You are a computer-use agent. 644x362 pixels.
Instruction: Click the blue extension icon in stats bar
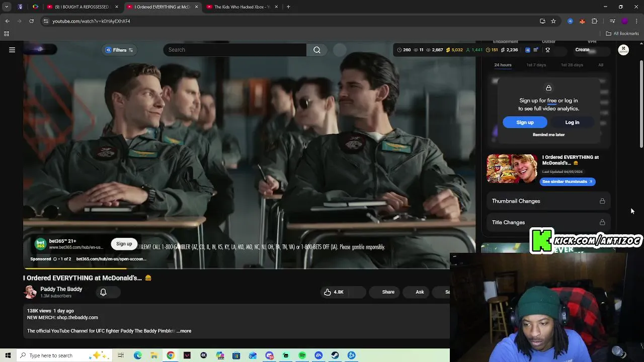click(527, 50)
